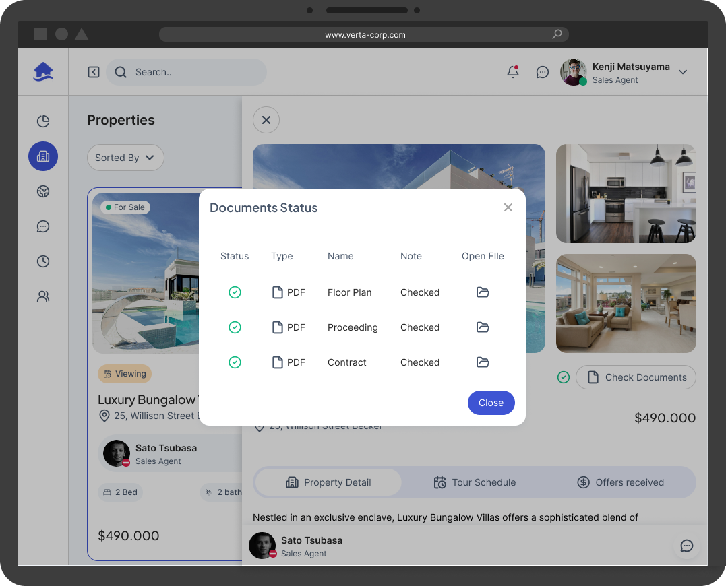The image size is (728, 586).
Task: Switch to the Offers received tab
Action: [620, 482]
